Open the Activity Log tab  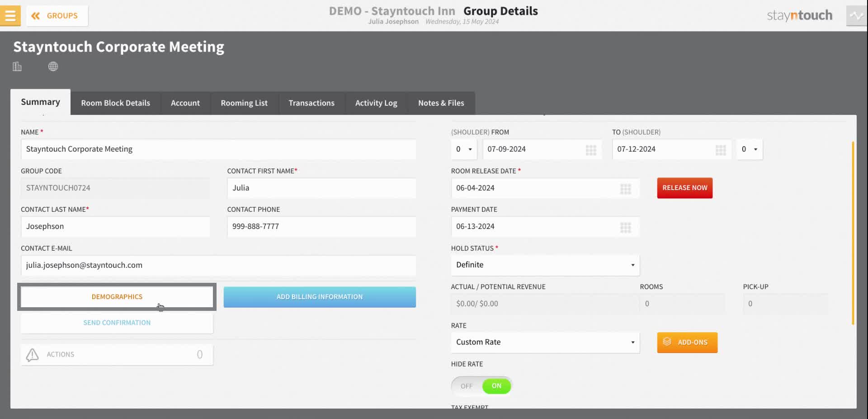click(x=376, y=103)
